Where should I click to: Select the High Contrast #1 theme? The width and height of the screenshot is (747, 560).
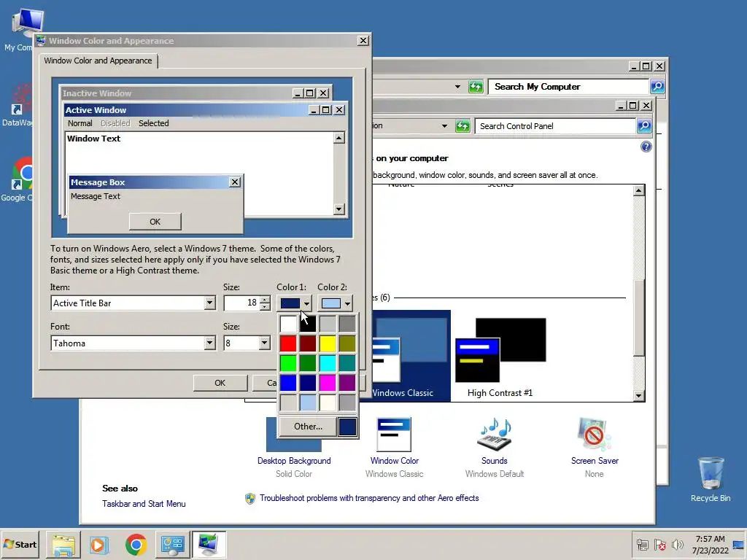[500, 357]
